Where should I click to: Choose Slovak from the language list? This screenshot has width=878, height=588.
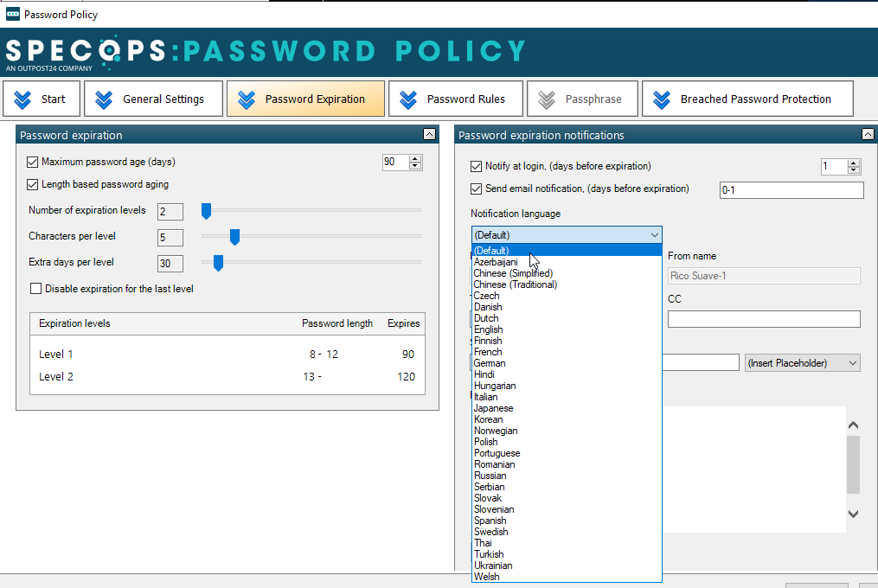click(567, 498)
